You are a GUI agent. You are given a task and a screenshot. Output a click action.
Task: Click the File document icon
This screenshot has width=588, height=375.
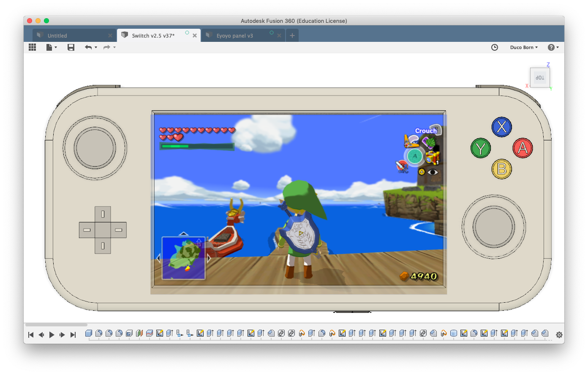49,47
